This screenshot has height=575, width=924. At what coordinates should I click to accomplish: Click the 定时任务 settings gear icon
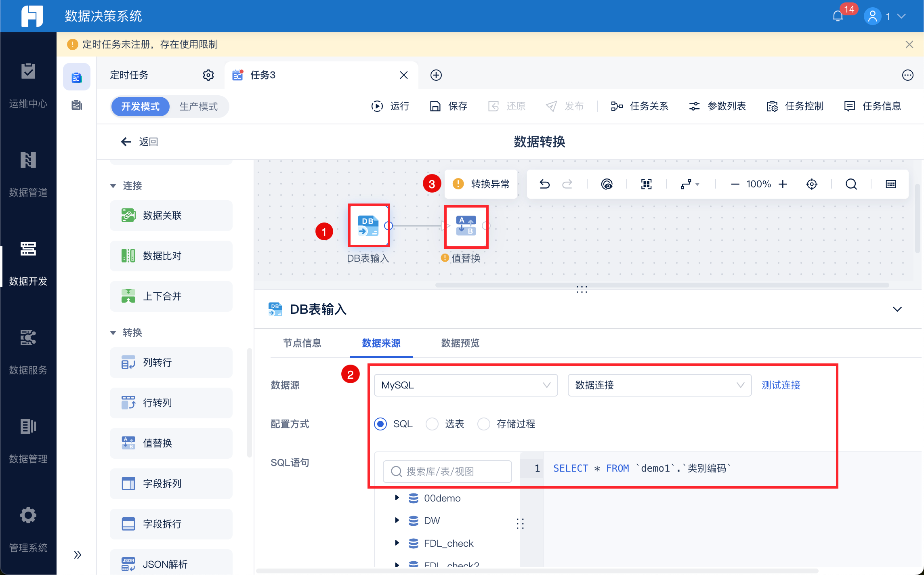pyautogui.click(x=208, y=75)
